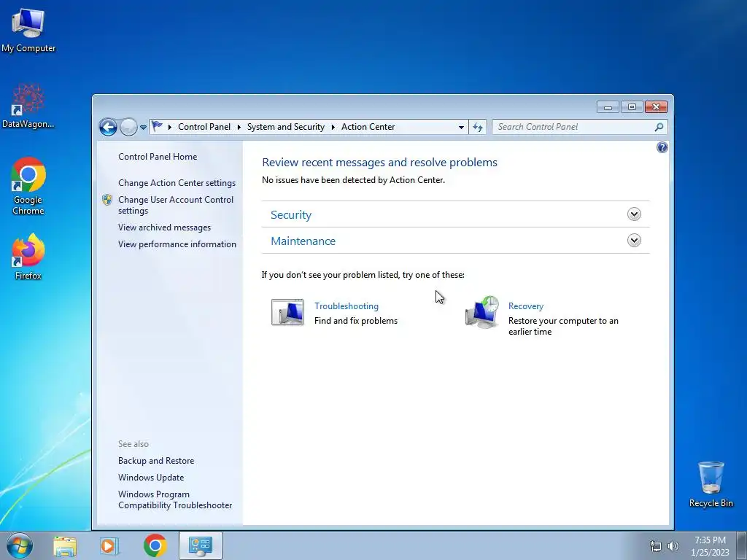
Task: Select the Recycle Bin icon
Action: pyautogui.click(x=711, y=484)
